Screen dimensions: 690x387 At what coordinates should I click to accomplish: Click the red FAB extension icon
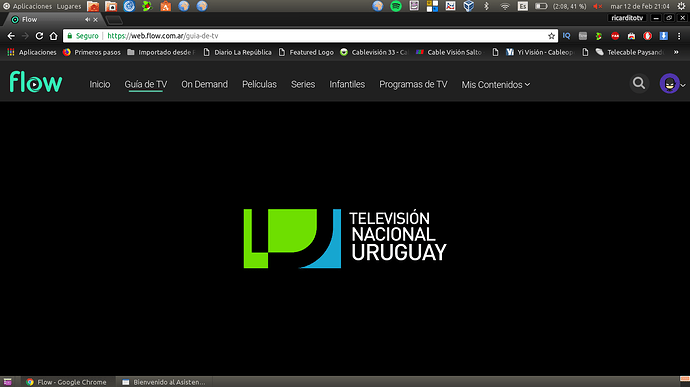615,36
